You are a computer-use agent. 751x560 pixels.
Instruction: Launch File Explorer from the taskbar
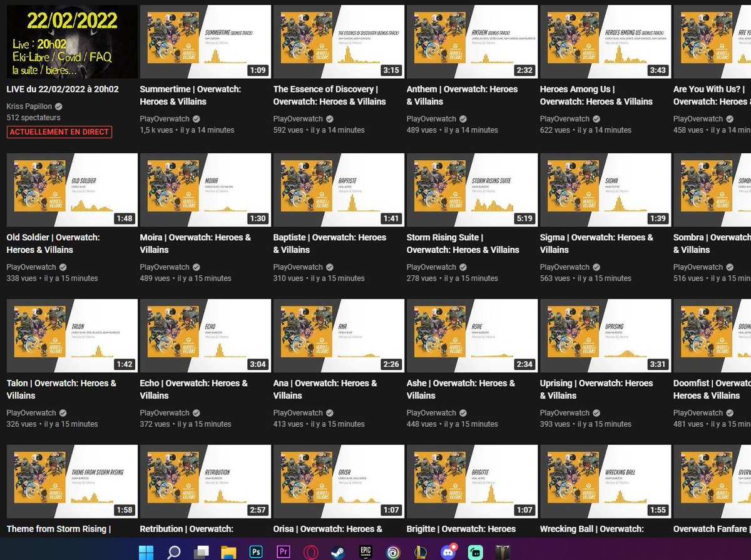pyautogui.click(x=228, y=552)
